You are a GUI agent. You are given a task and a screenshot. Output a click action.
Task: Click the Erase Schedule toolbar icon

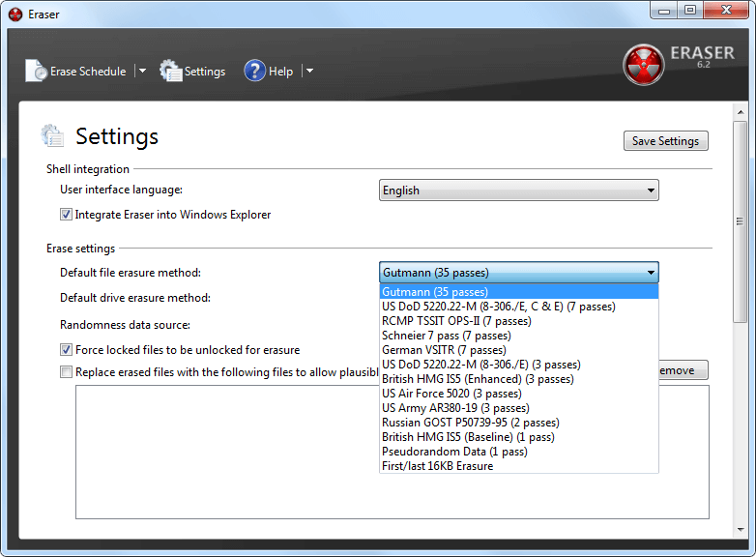click(x=36, y=71)
